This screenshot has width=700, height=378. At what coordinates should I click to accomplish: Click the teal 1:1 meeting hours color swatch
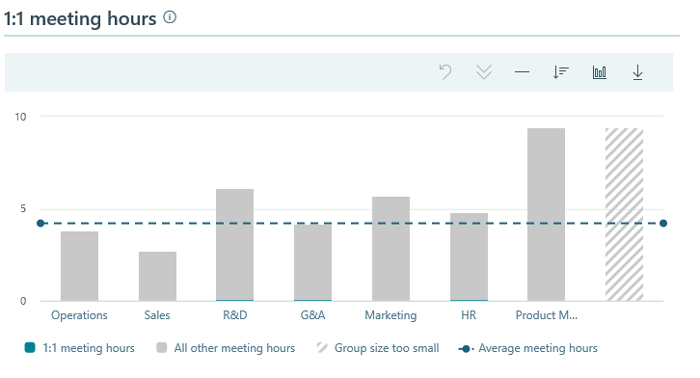click(x=29, y=348)
